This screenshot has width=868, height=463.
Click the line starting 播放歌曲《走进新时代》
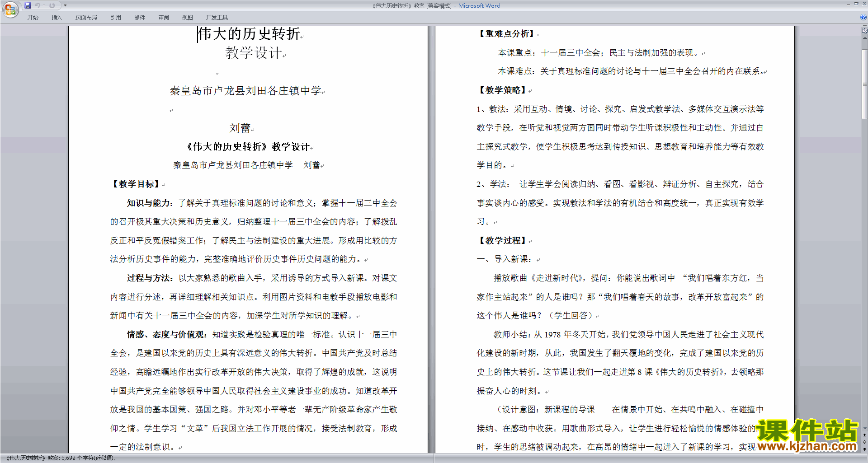(628, 278)
